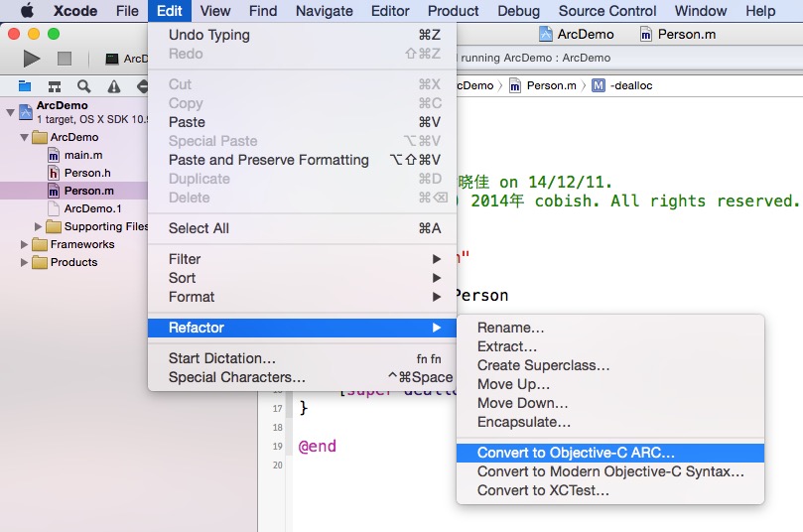The height and width of the screenshot is (532, 803).
Task: Click the Products folder icon
Action: (40, 262)
